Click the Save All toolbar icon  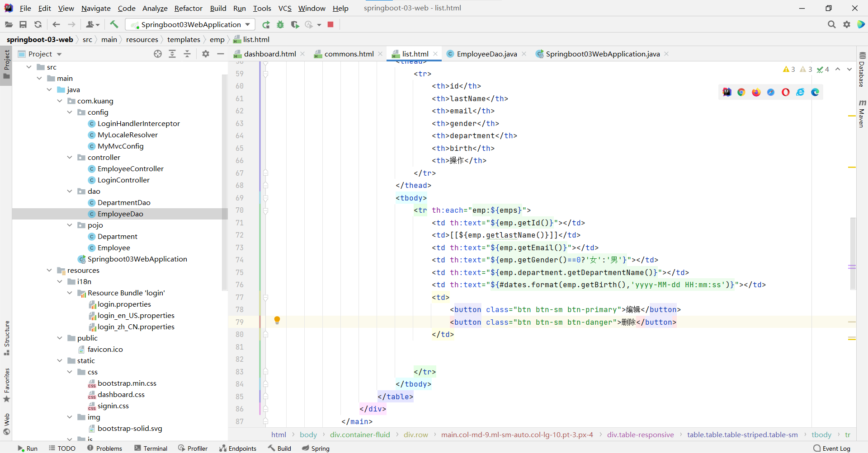click(x=23, y=24)
